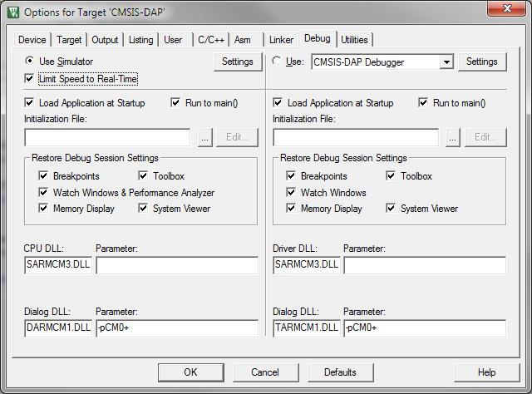Close the Options for Target dialog
This screenshot has width=532, height=394.
coord(506,8)
